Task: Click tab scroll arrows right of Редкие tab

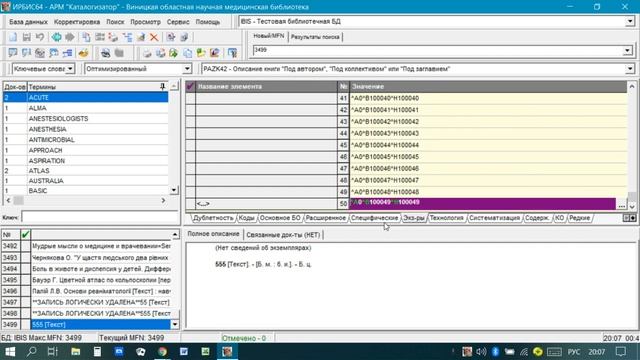Action: pyautogui.click(x=629, y=218)
